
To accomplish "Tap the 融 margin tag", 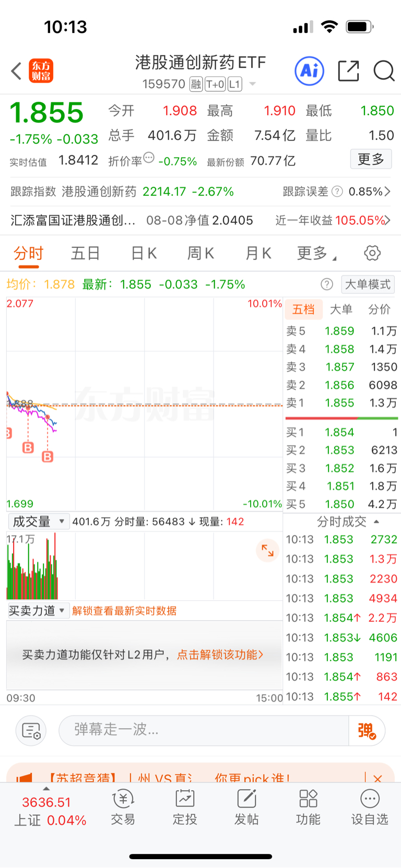I will pos(196,84).
